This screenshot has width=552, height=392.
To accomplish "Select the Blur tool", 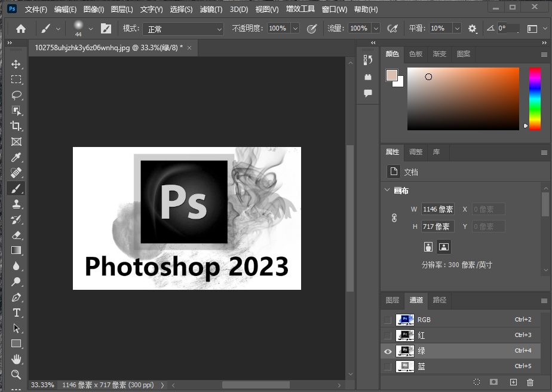I will click(x=16, y=266).
